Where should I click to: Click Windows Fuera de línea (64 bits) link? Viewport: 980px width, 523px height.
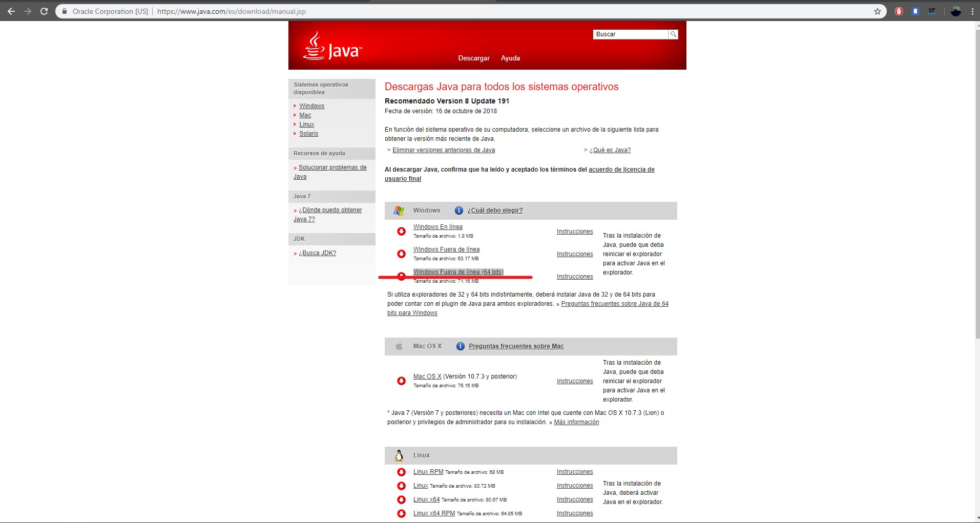click(458, 272)
